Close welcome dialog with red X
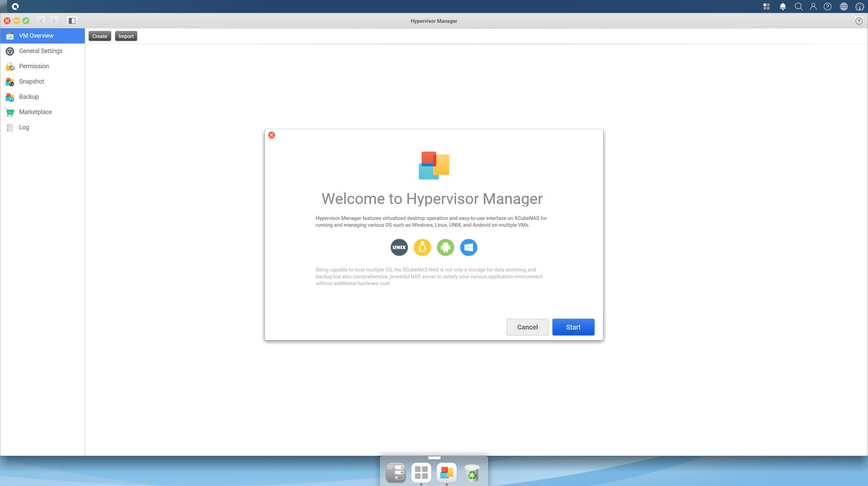Viewport: 868px width, 486px height. point(272,135)
